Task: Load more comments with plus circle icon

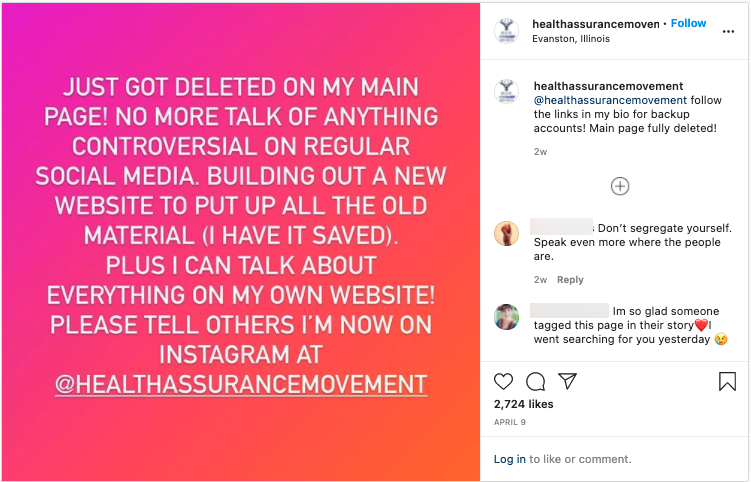Action: click(x=620, y=186)
